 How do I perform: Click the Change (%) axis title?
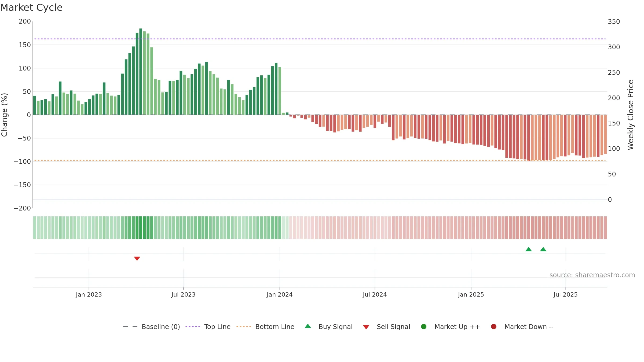(x=4, y=115)
